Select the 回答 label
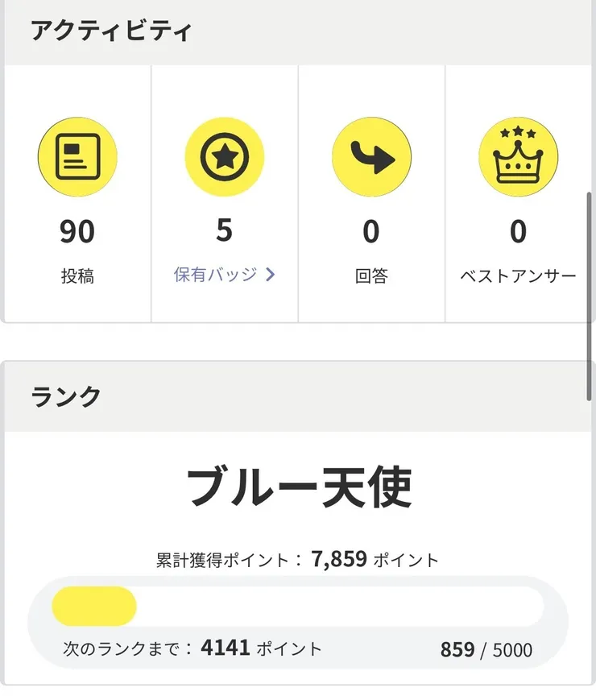This screenshot has height=700, width=596. 371,276
